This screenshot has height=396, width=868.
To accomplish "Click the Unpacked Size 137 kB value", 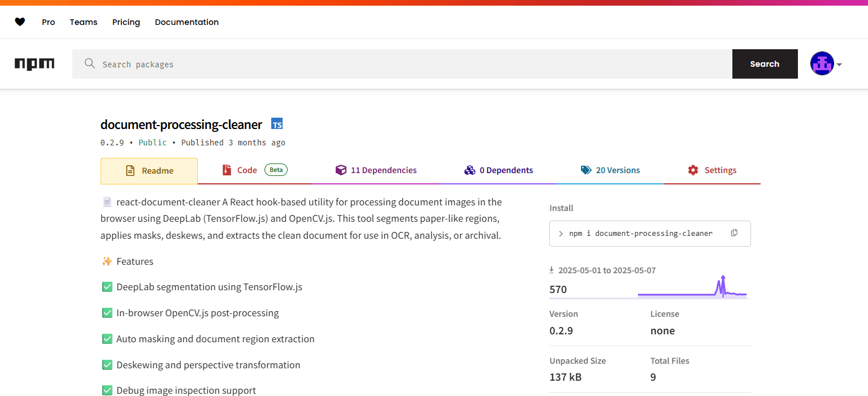I will (566, 377).
